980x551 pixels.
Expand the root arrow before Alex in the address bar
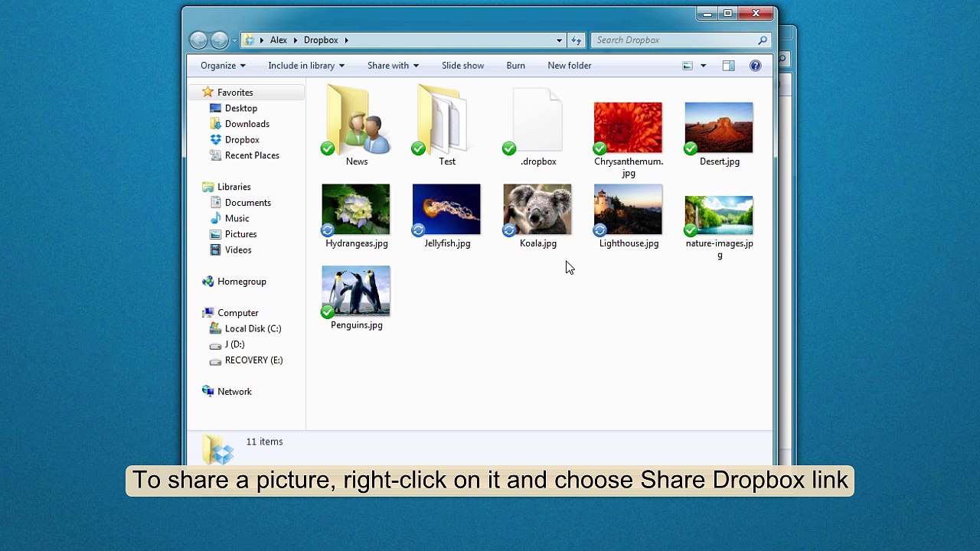pos(262,40)
